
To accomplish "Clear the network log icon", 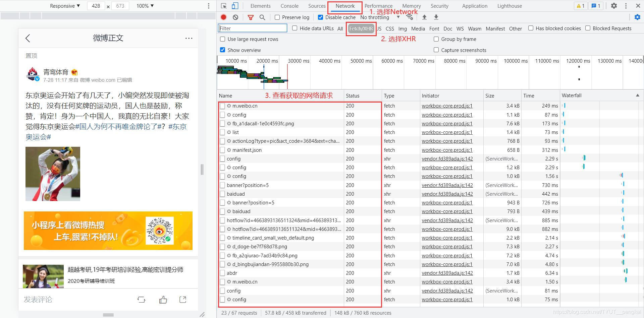I will click(235, 17).
